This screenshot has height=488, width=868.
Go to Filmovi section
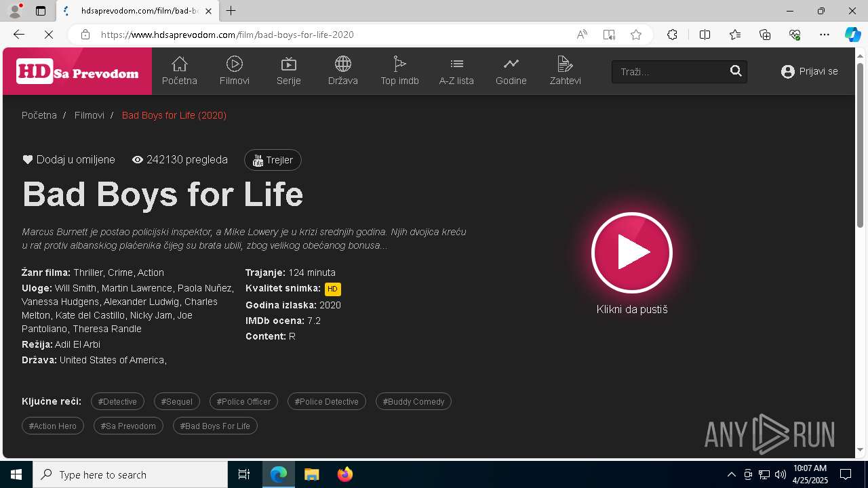[x=235, y=70]
